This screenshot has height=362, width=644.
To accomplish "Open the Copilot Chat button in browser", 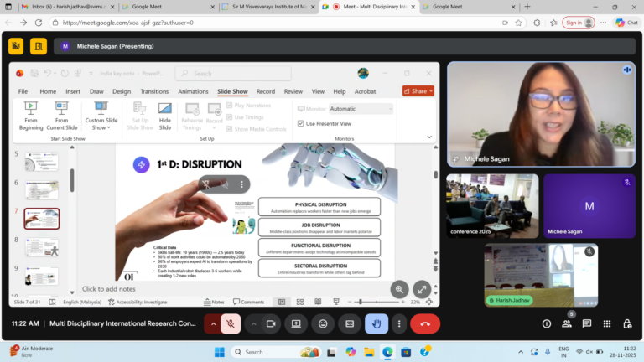I will point(626,23).
